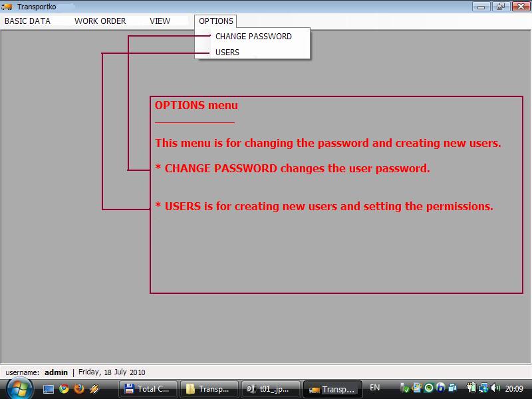This screenshot has height=399, width=532.
Task: Restore down the Transportko window
Action: pos(501,7)
